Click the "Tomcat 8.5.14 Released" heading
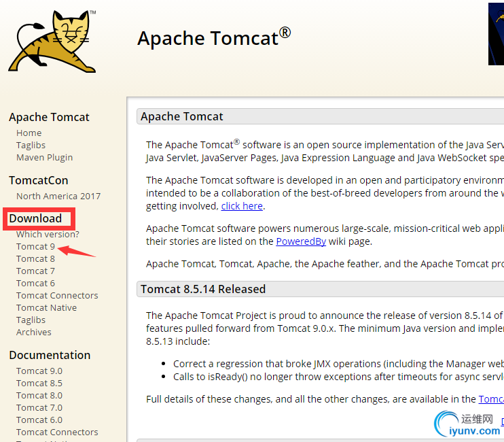Viewport: 504px width, 442px height. coord(203,289)
